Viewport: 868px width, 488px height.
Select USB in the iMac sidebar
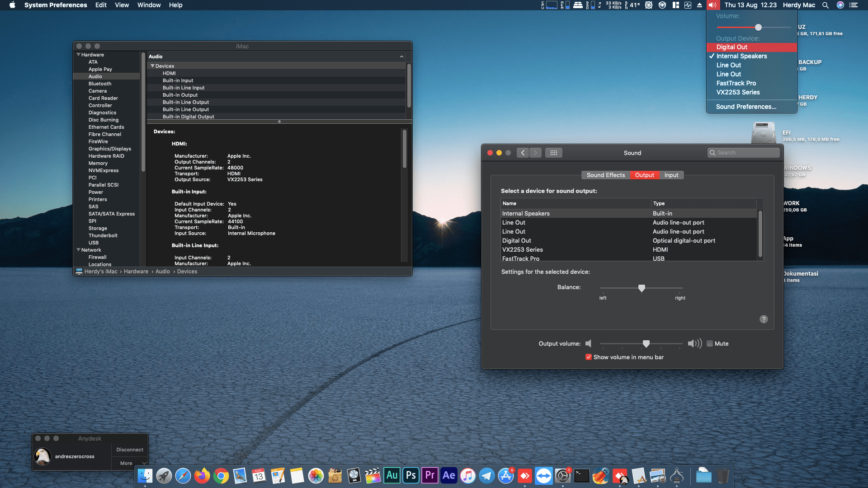pos(94,243)
